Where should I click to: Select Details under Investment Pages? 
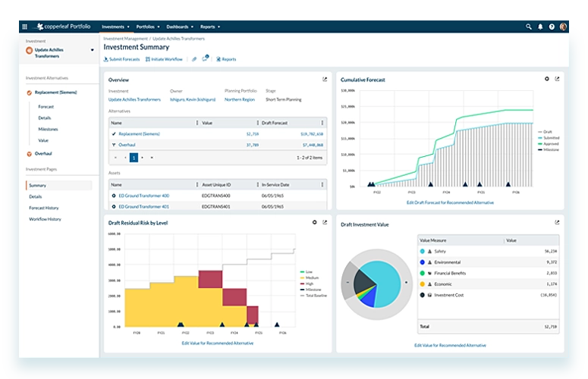click(x=36, y=196)
